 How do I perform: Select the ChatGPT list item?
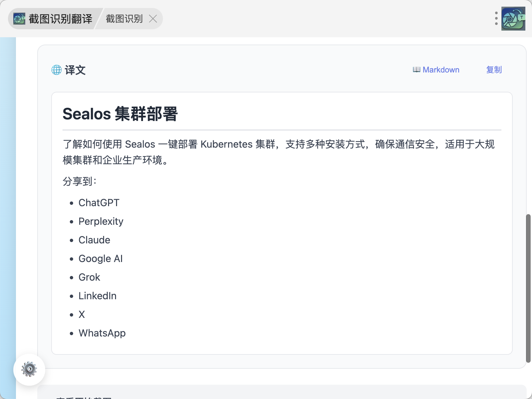(x=99, y=203)
